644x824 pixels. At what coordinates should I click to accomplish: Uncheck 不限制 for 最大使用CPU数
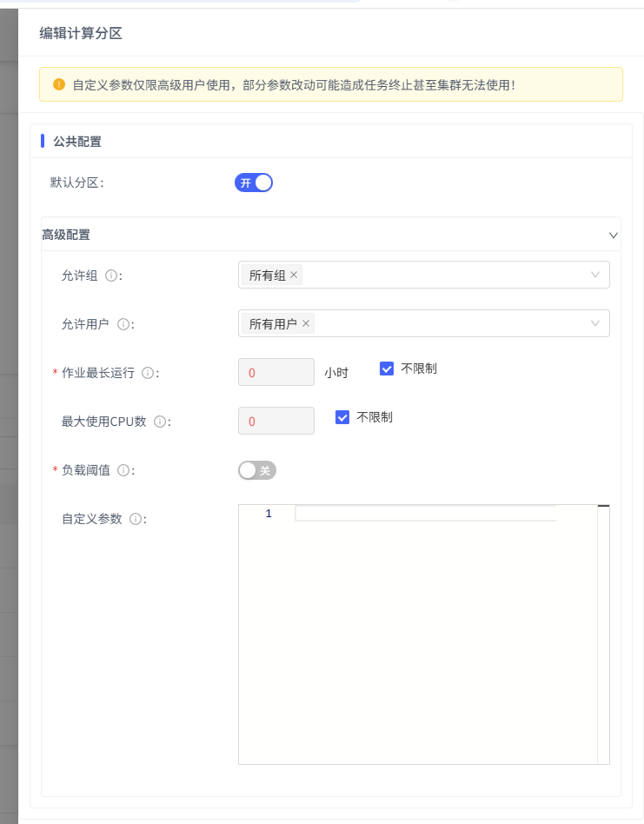[x=342, y=418]
